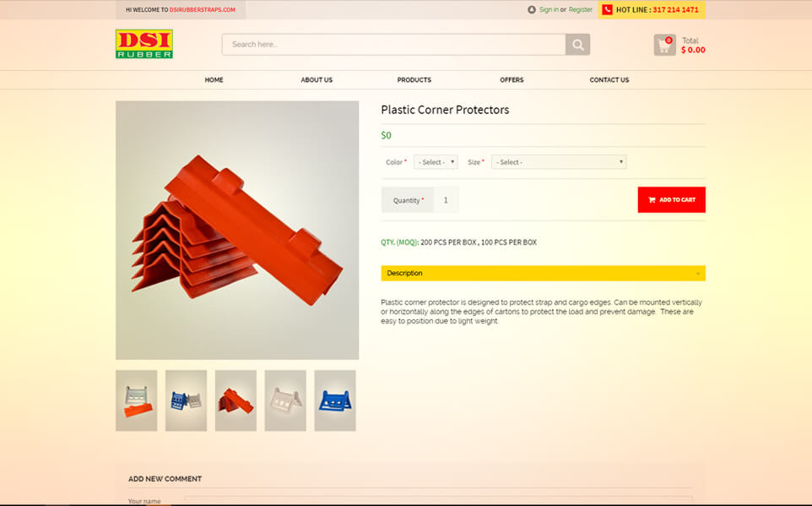Open the About Us page
The width and height of the screenshot is (812, 506).
pyautogui.click(x=317, y=80)
